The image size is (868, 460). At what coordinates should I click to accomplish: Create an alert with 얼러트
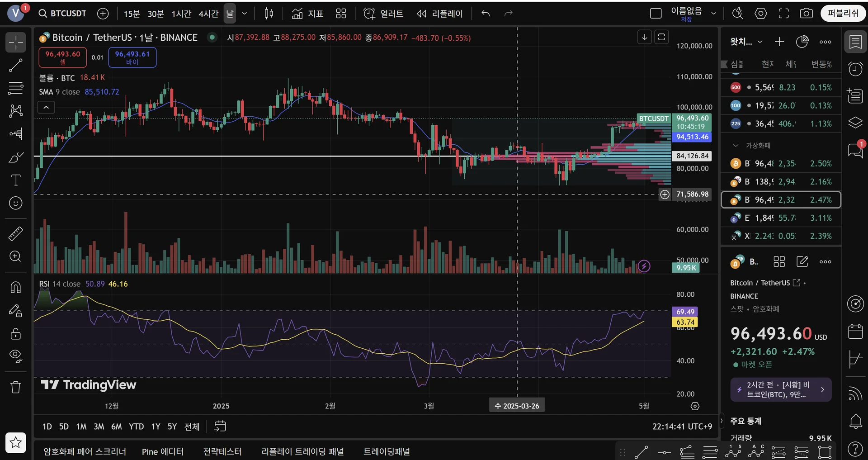tap(383, 14)
